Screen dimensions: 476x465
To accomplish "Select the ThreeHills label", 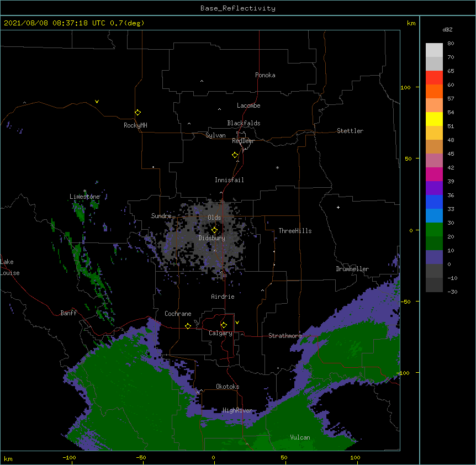I will tap(295, 231).
